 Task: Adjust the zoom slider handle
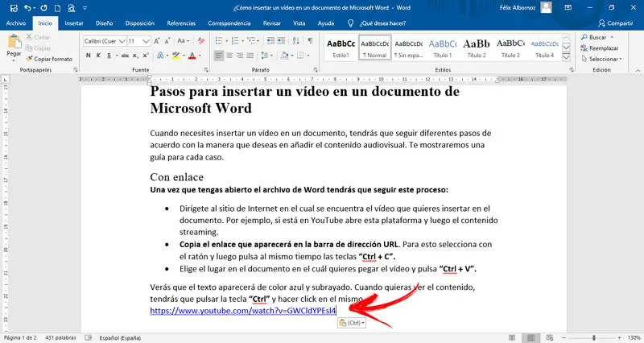(x=594, y=337)
